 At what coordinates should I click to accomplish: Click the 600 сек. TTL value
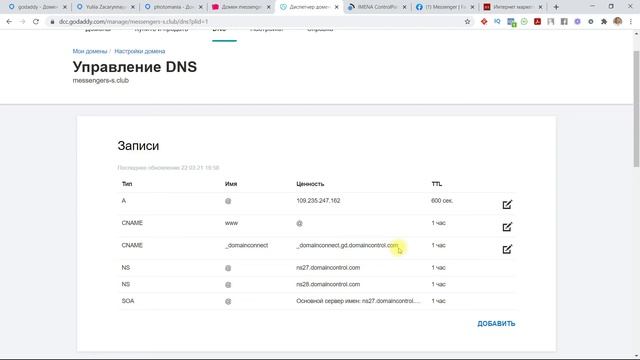[442, 200]
